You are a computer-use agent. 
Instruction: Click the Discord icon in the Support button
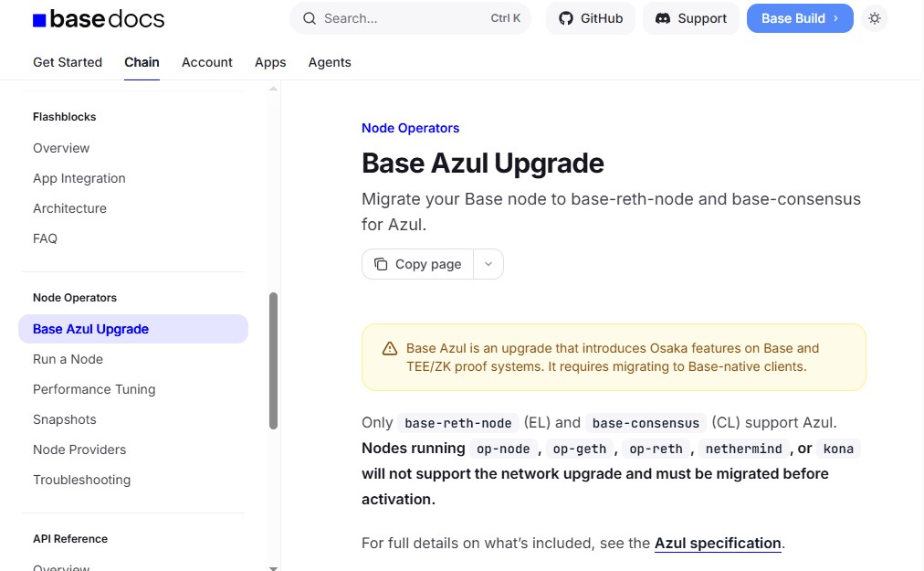tap(663, 18)
